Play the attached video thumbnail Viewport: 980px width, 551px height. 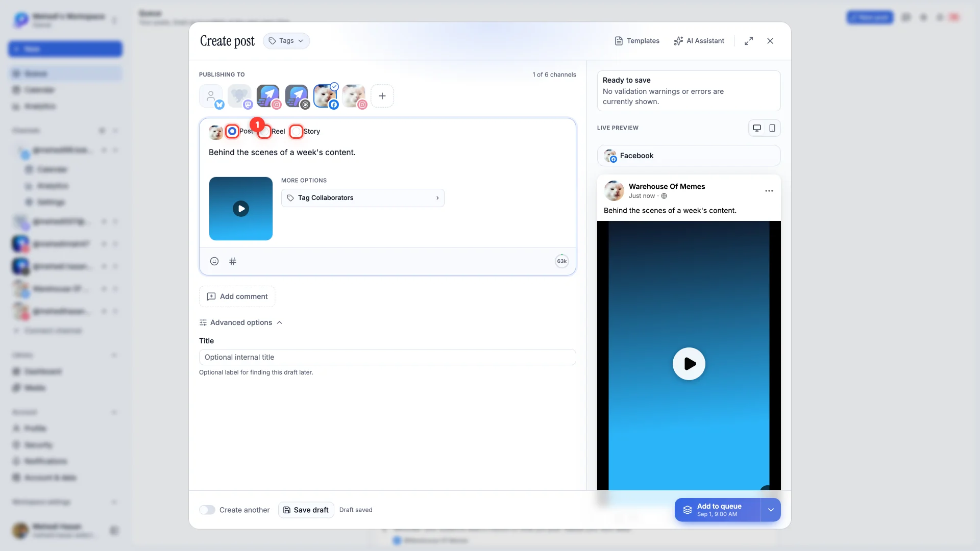241,209
